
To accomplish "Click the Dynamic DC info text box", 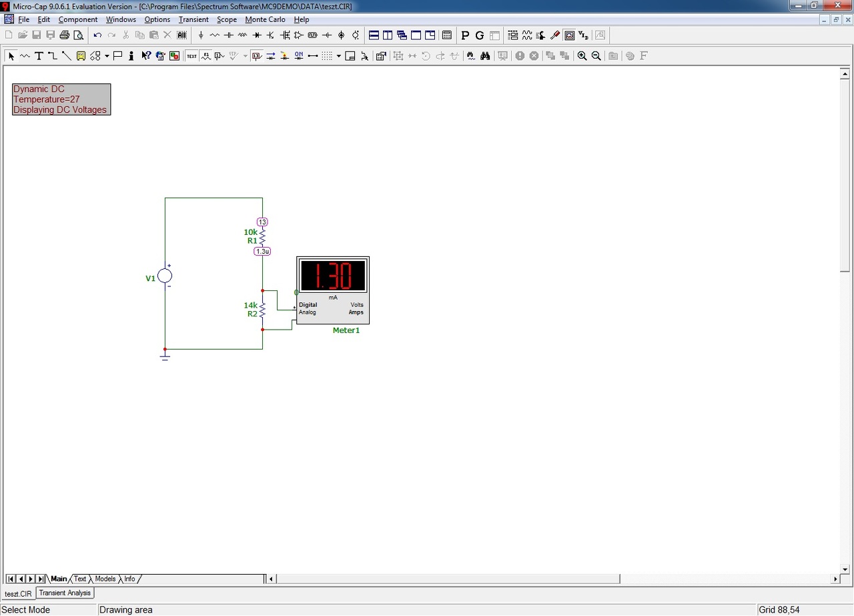I will 61,99.
